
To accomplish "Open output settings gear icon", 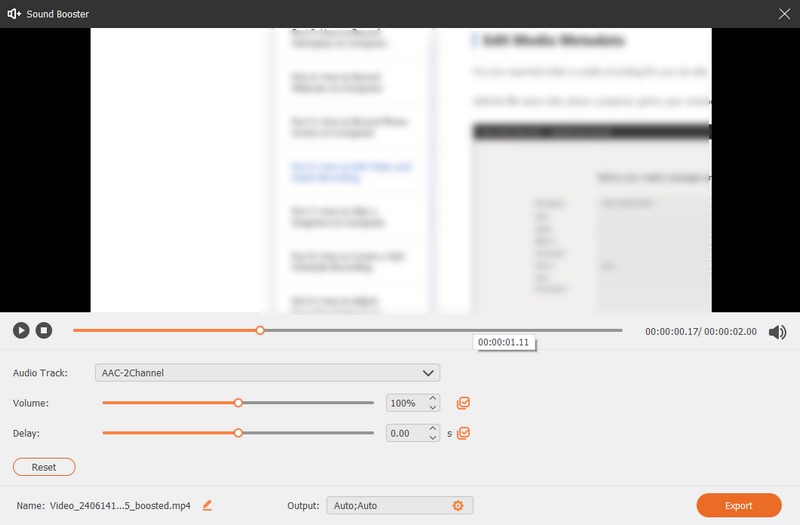I will (x=458, y=506).
